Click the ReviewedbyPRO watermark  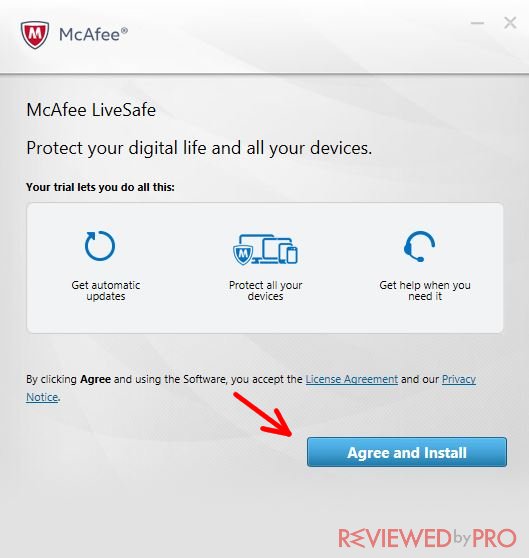[427, 538]
